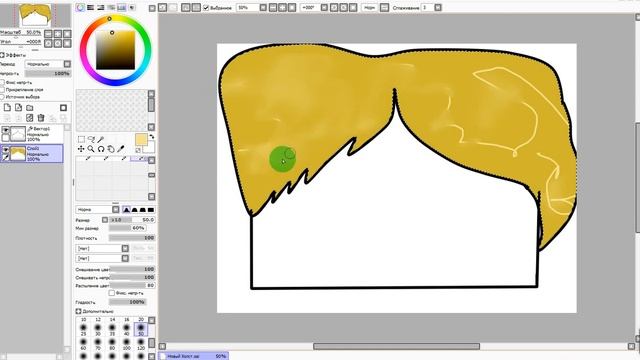This screenshot has width=640, height=360.
Task: Select the pointed brush edge shape
Action: click(127, 210)
